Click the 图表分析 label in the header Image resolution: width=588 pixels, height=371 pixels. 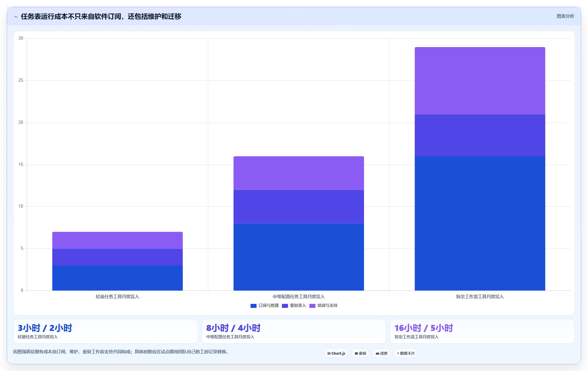[565, 16]
